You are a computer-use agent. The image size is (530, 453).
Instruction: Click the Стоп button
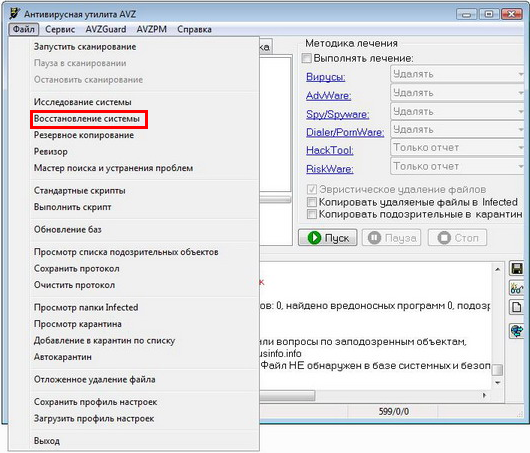coord(457,238)
